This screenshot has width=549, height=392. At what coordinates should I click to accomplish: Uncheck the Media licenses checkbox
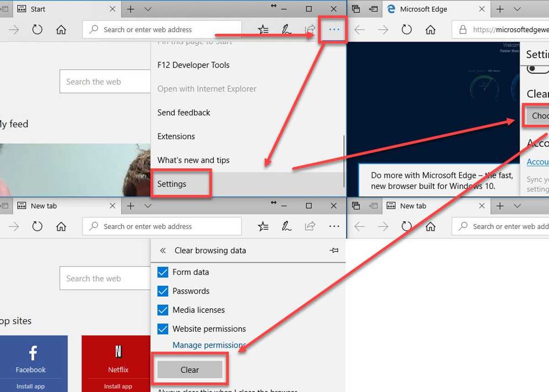163,310
